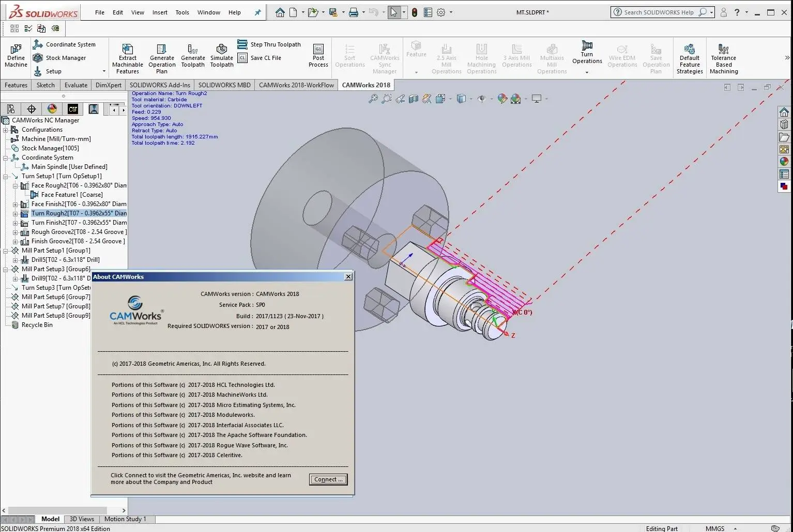Switch to the Evaluate tab

click(76, 85)
